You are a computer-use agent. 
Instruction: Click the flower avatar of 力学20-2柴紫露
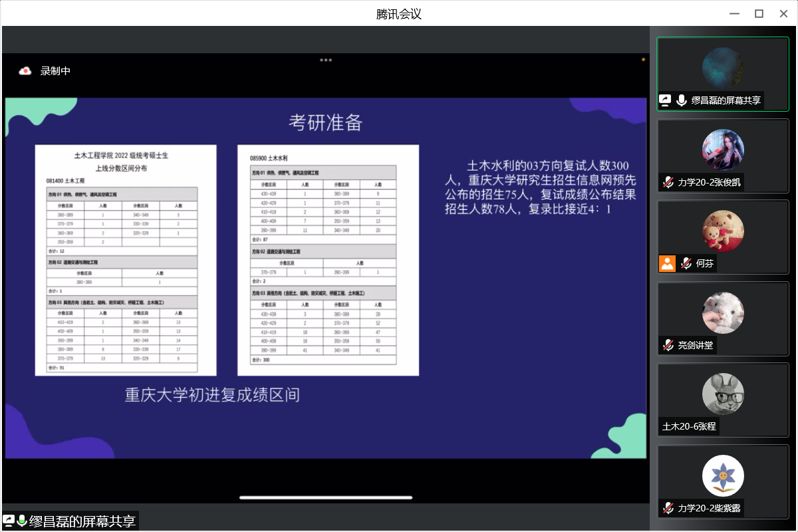tap(723, 475)
